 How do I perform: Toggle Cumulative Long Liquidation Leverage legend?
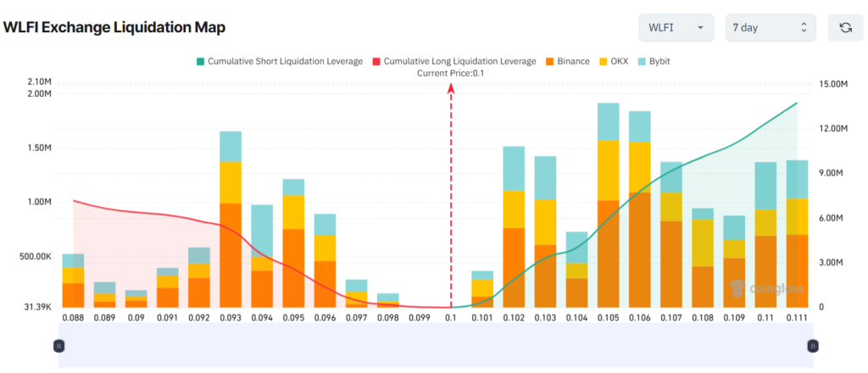454,61
